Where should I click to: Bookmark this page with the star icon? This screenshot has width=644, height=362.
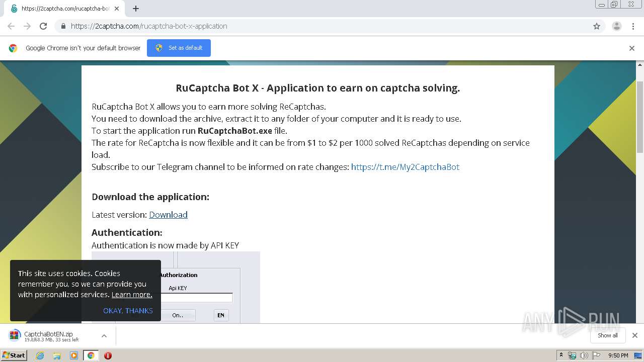pyautogui.click(x=597, y=26)
